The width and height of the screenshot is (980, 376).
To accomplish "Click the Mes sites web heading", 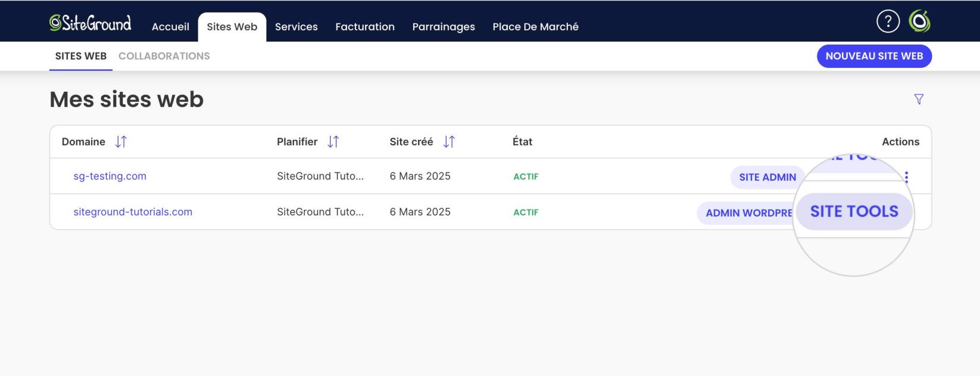I will pos(127,99).
